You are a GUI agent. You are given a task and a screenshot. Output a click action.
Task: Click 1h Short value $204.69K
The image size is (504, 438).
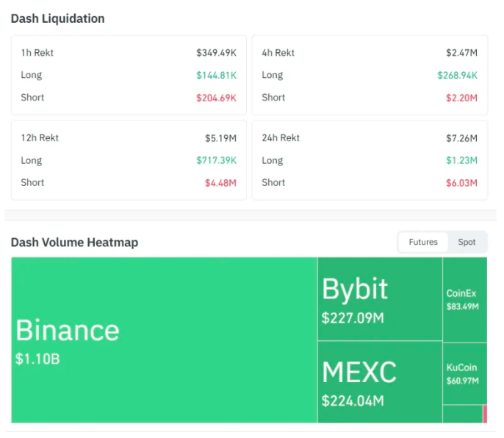pos(216,98)
